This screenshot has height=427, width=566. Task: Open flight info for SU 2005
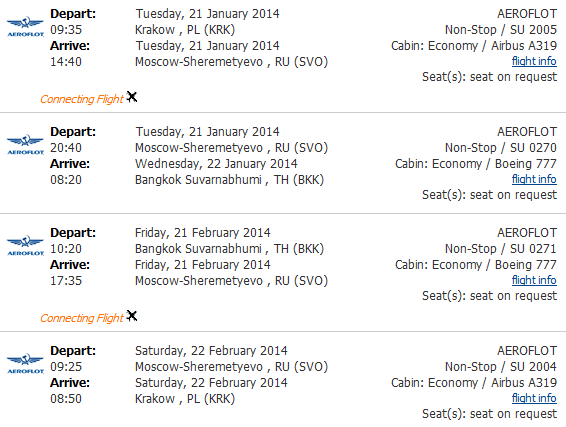click(534, 61)
